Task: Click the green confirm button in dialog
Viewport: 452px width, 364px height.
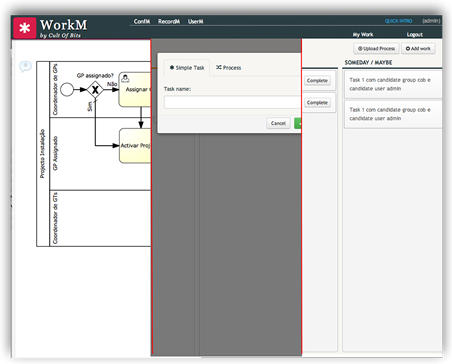Action: (298, 123)
